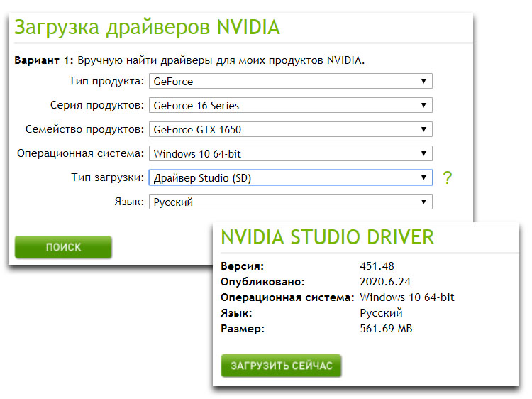
Task: Click the Опубликовано: label
Action: pyautogui.click(x=262, y=282)
